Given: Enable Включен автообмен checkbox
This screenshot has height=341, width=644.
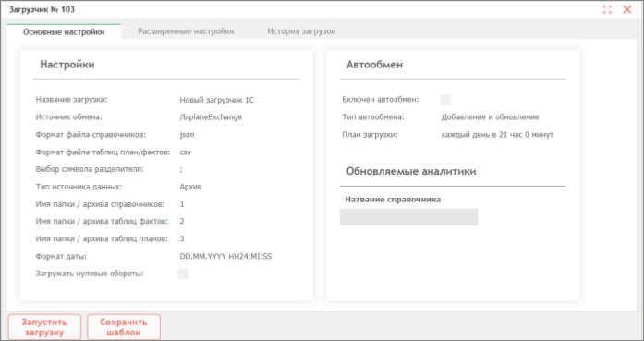Looking at the screenshot, I should click(445, 100).
